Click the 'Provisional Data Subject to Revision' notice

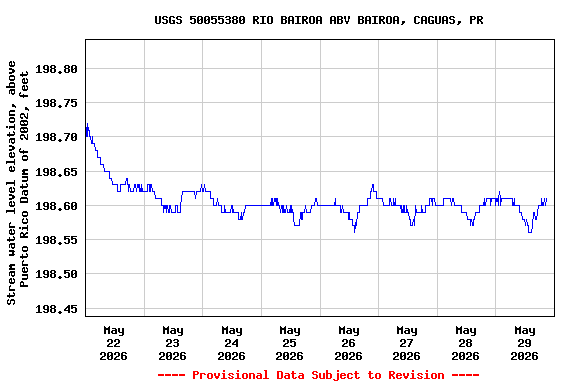pyautogui.click(x=318, y=375)
